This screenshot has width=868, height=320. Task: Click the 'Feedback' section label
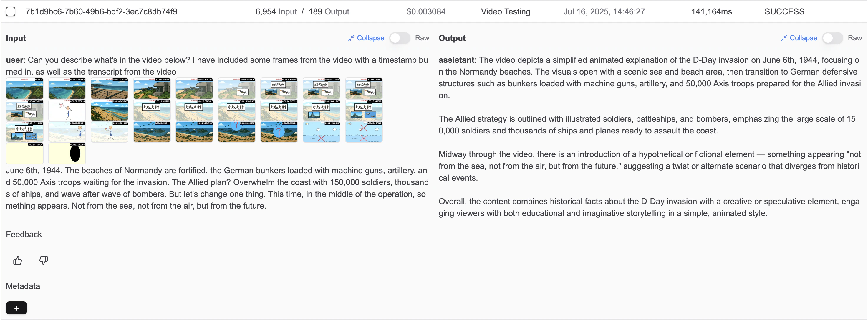click(x=24, y=234)
